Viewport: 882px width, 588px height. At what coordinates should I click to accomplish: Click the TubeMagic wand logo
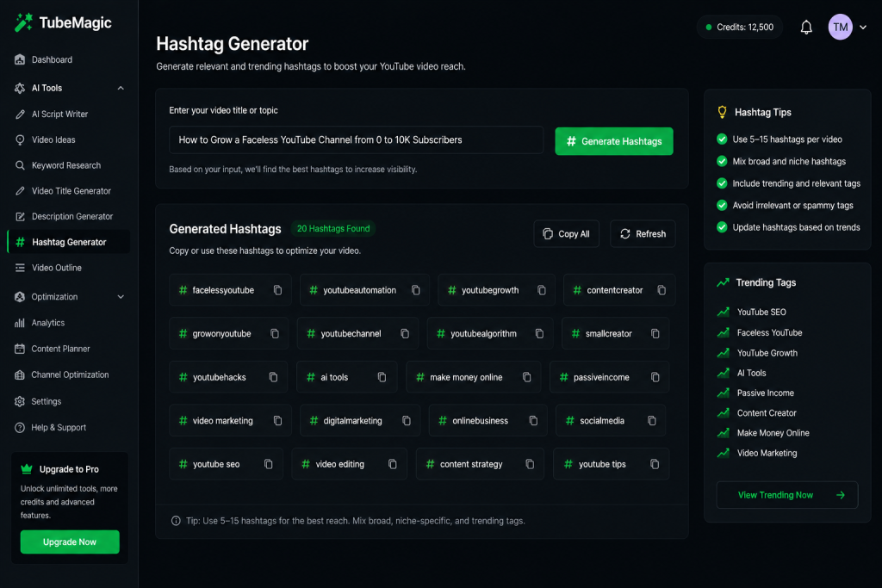pos(23,22)
